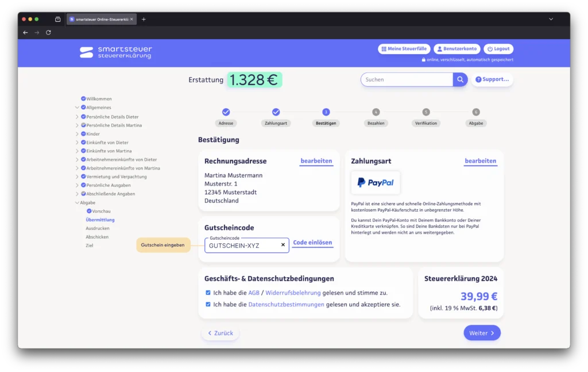588x372 pixels.
Task: Expand the Kinder tree section
Action: (77, 134)
